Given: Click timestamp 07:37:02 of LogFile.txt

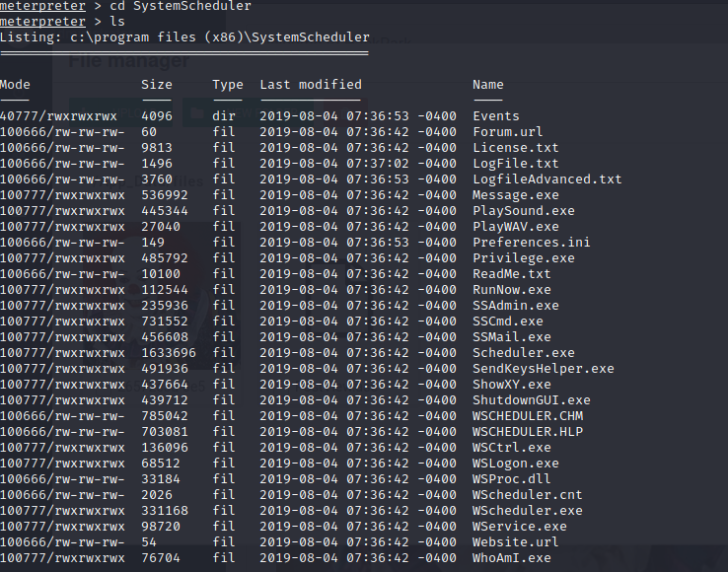Looking at the screenshot, I should [378, 164].
